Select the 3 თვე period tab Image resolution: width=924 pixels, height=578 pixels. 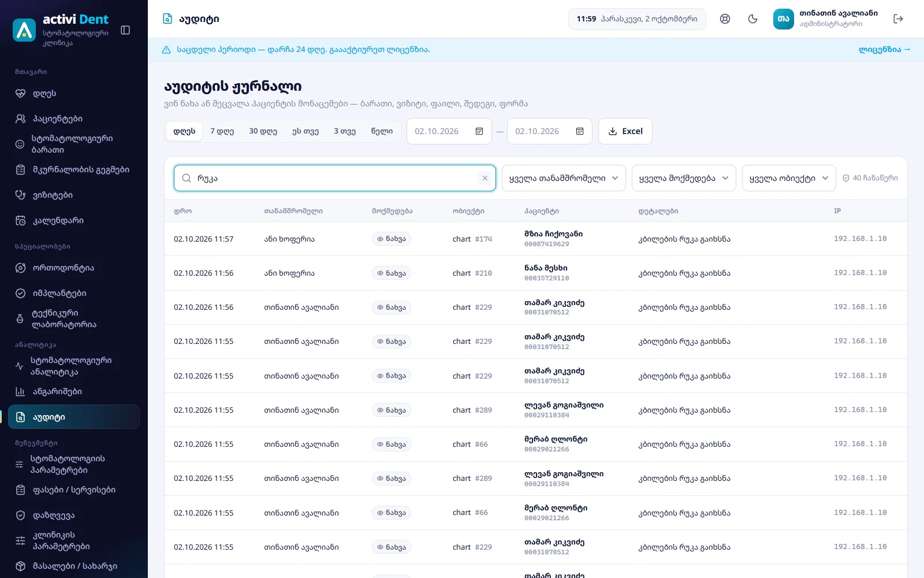[345, 131]
